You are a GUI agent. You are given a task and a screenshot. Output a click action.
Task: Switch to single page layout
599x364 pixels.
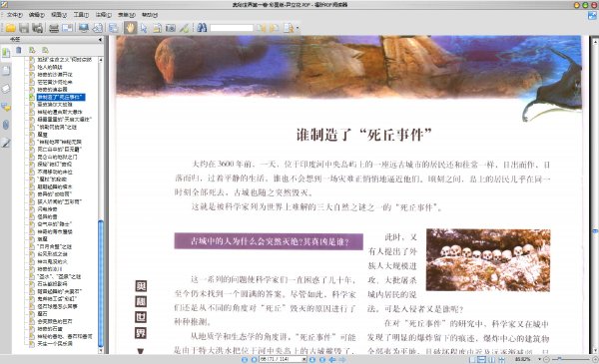click(x=472, y=359)
